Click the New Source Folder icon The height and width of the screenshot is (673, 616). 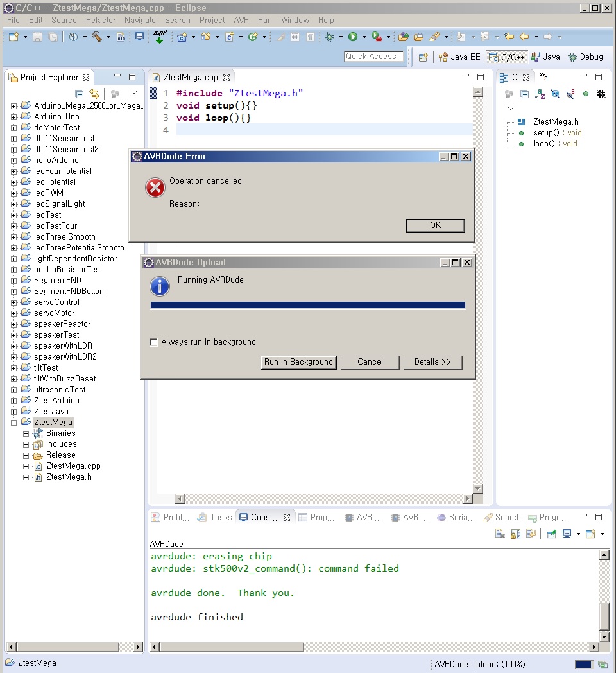click(x=205, y=37)
